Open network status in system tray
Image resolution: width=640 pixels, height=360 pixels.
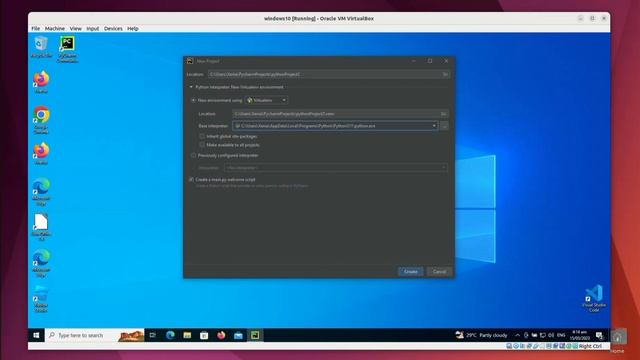[542, 336]
